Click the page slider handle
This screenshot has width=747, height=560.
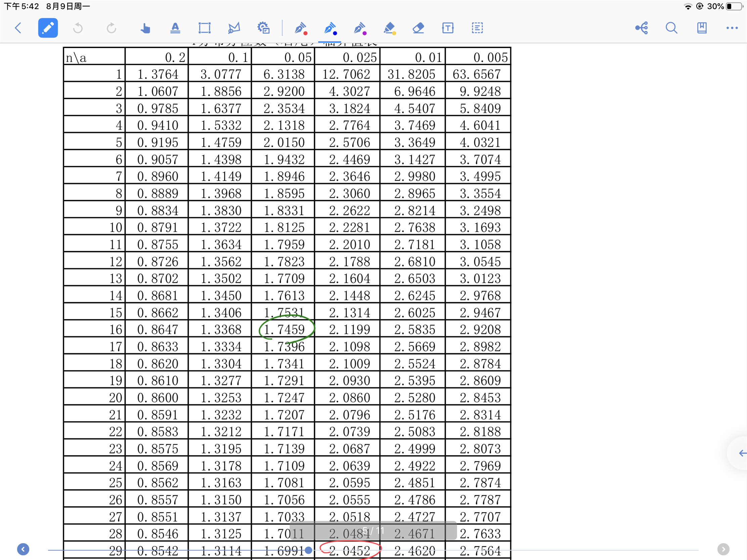point(308,550)
